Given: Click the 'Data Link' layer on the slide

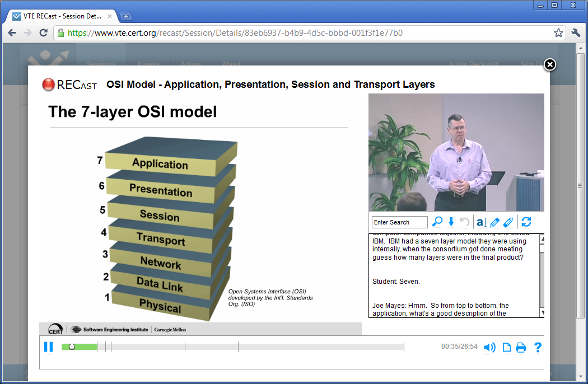Looking at the screenshot, I should (160, 284).
